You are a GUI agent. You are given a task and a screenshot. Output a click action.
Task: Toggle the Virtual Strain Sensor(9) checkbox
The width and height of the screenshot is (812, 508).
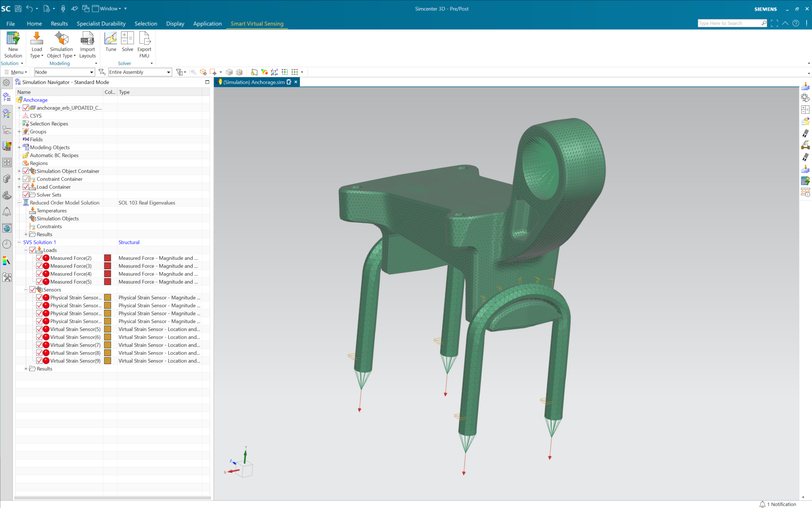tap(40, 361)
